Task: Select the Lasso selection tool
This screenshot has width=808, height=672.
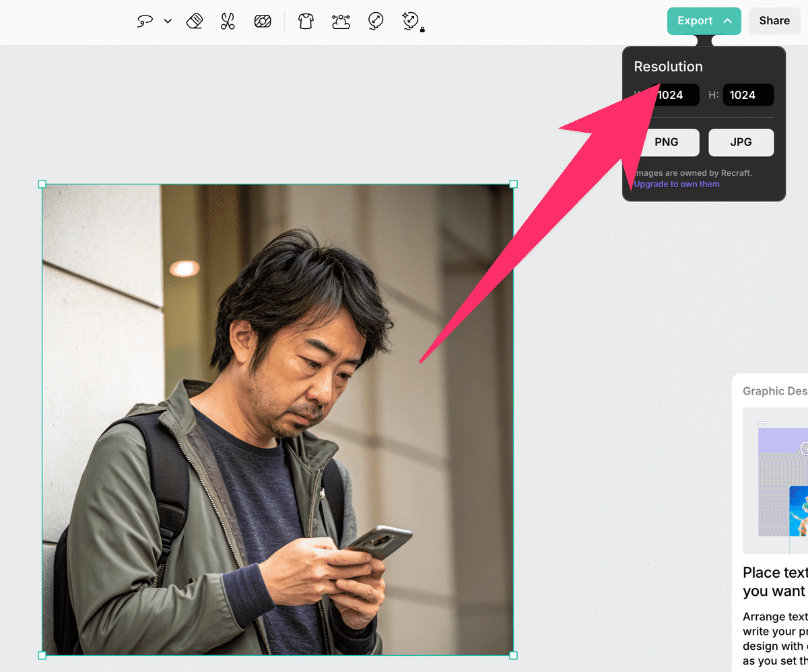Action: coord(145,22)
